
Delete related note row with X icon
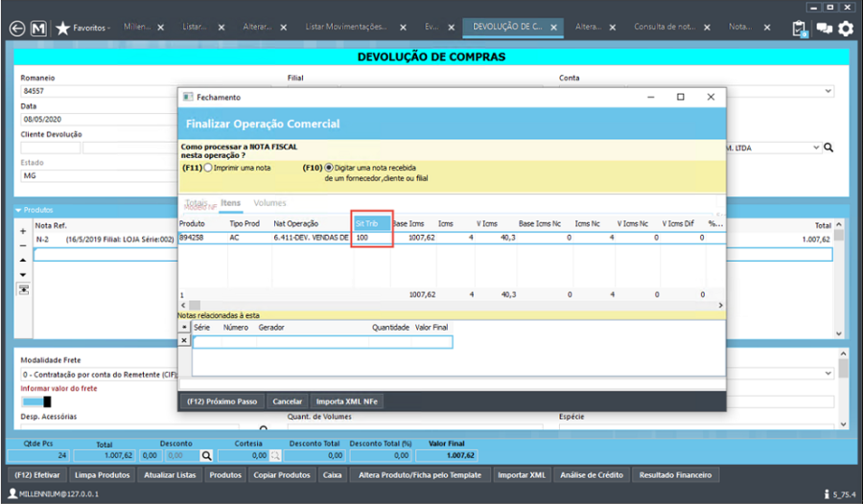[x=185, y=340]
